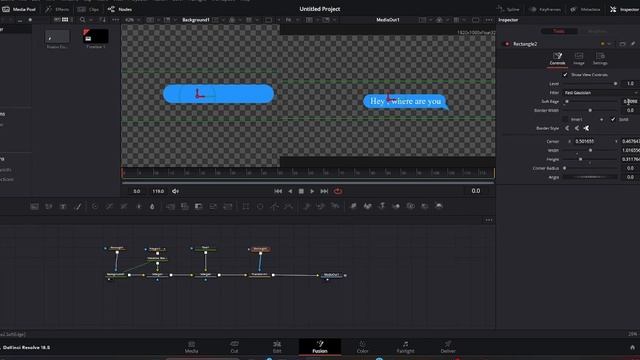The width and height of the screenshot is (640, 360).
Task: Add a Paint brush tool from toolbar
Action: tap(78, 207)
